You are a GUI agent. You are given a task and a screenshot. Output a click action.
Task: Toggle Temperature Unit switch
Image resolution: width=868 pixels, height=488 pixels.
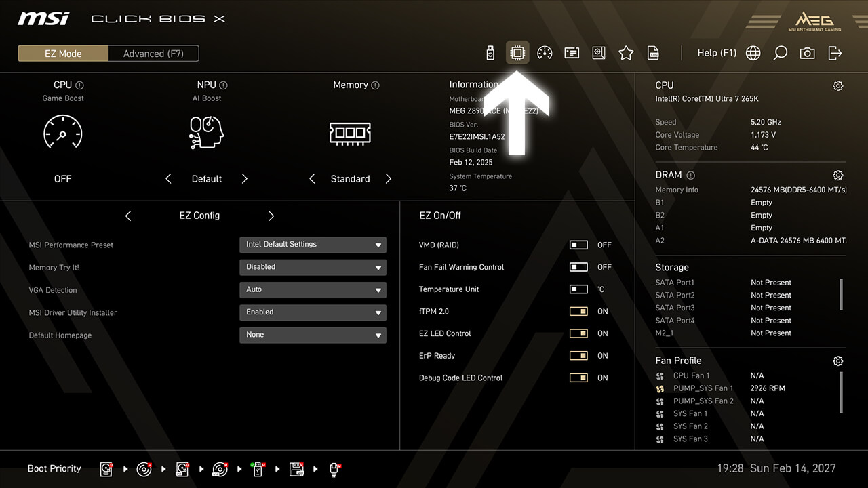coord(578,289)
